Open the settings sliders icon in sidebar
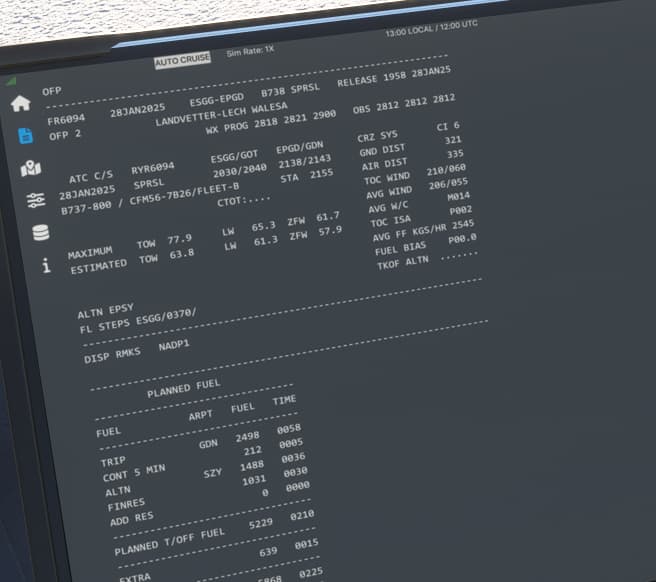 coord(36,200)
